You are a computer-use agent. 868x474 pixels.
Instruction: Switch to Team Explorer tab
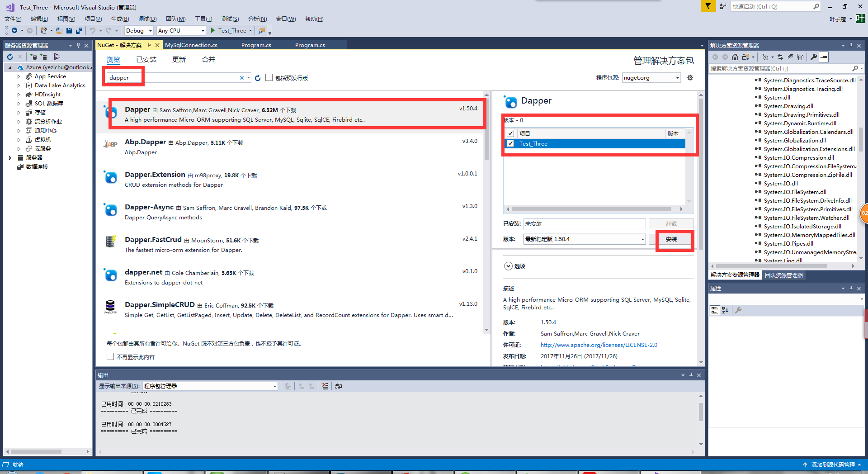(784, 275)
